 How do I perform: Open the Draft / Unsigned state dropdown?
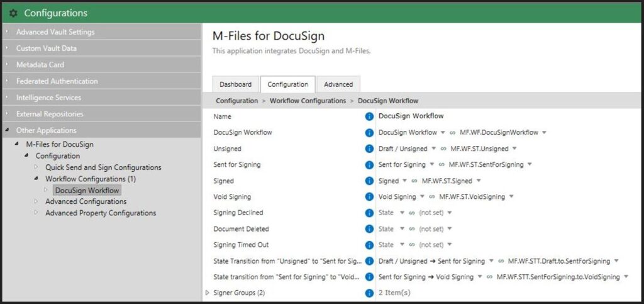tap(433, 149)
